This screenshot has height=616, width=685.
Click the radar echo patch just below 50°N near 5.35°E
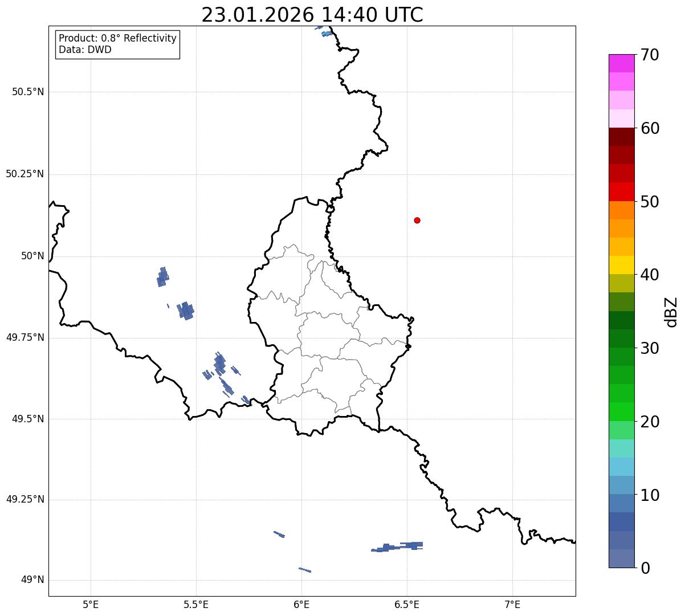pos(162,277)
